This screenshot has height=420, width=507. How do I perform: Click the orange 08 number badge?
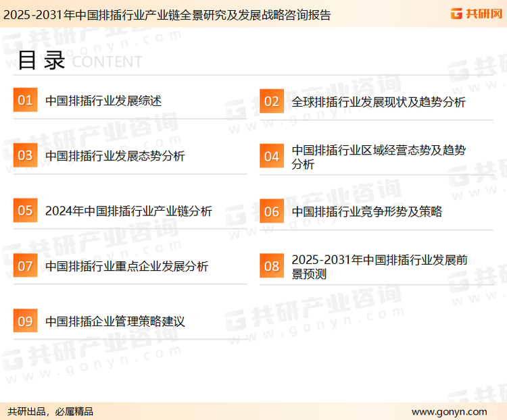point(272,266)
